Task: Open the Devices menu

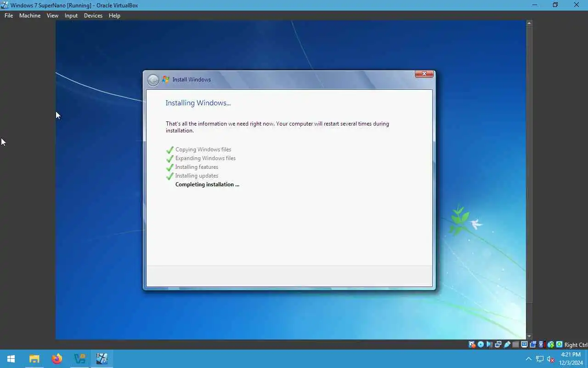Action: (x=93, y=15)
